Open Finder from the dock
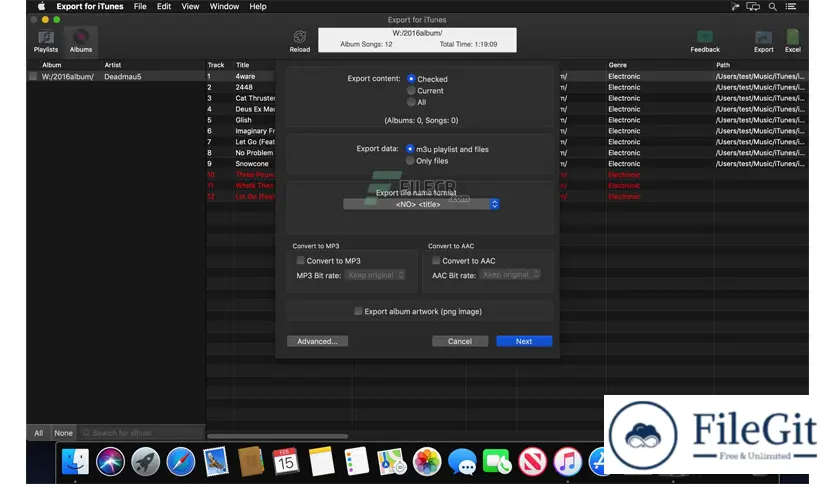The height and width of the screenshot is (484, 836). [x=75, y=461]
